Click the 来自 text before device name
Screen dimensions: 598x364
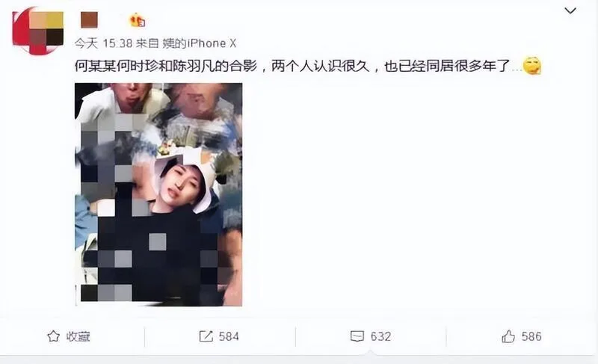pos(147,43)
